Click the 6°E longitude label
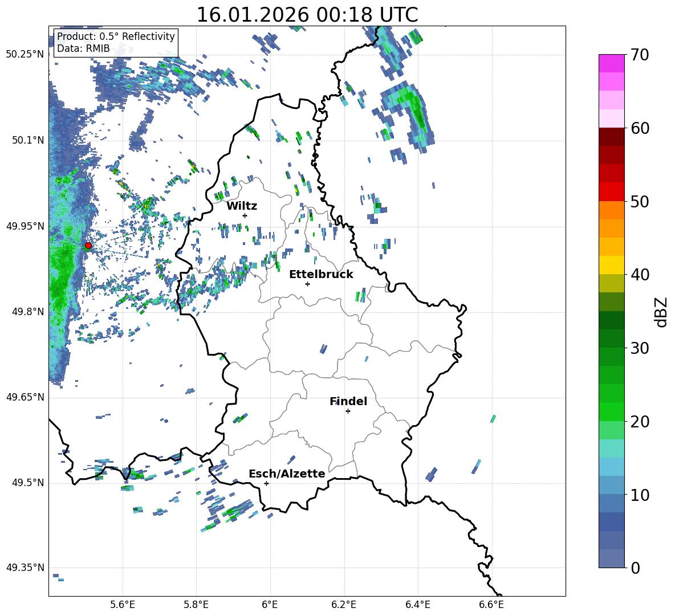The width and height of the screenshot is (675, 616). (270, 605)
